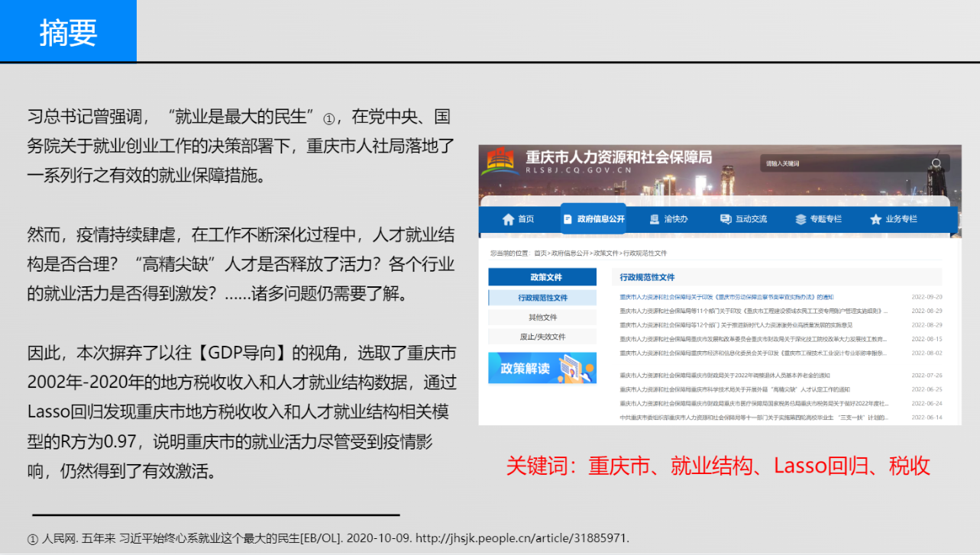The image size is (980, 555).
Task: Open the "高精尖缺"人才认定工作 notice
Action: [734, 389]
